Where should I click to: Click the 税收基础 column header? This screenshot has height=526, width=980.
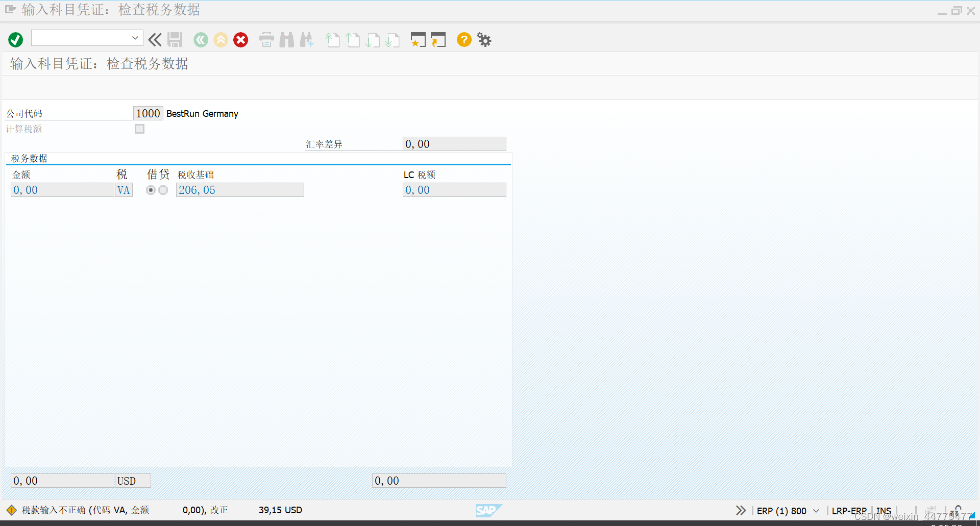(x=196, y=175)
